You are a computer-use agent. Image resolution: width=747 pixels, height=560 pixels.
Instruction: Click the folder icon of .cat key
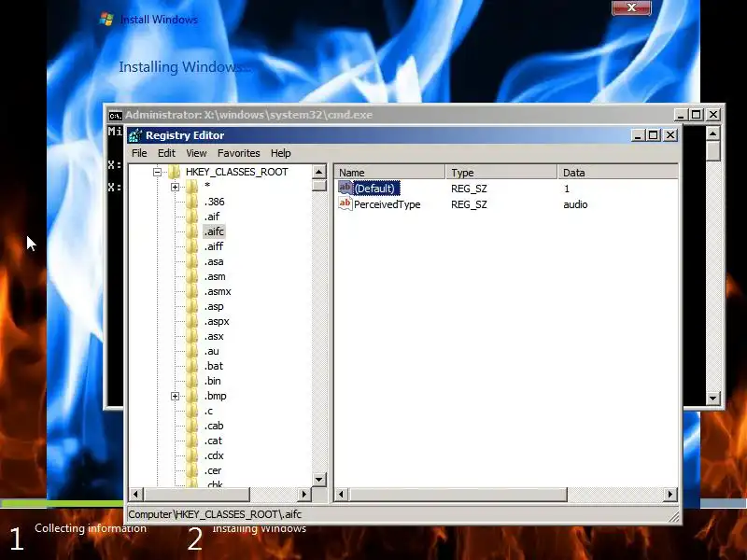(191, 441)
